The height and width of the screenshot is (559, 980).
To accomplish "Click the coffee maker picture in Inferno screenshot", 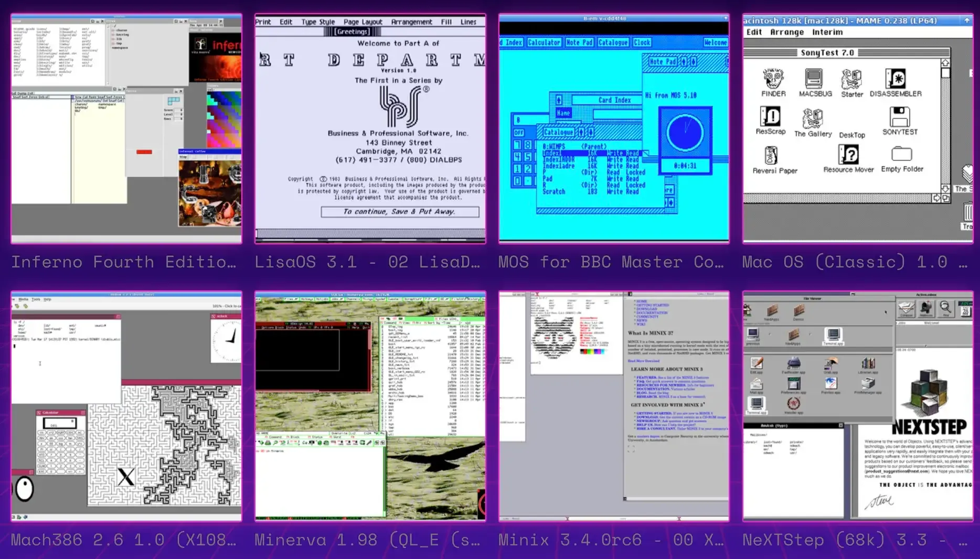I will tap(210, 193).
